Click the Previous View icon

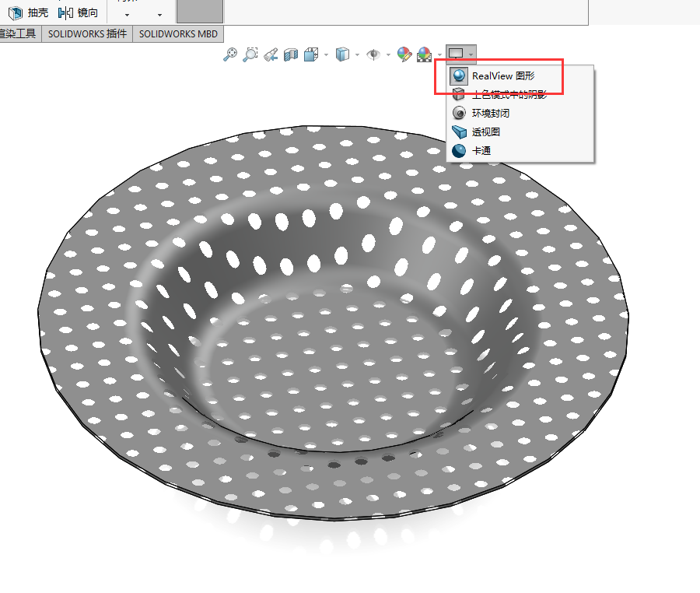coord(271,54)
